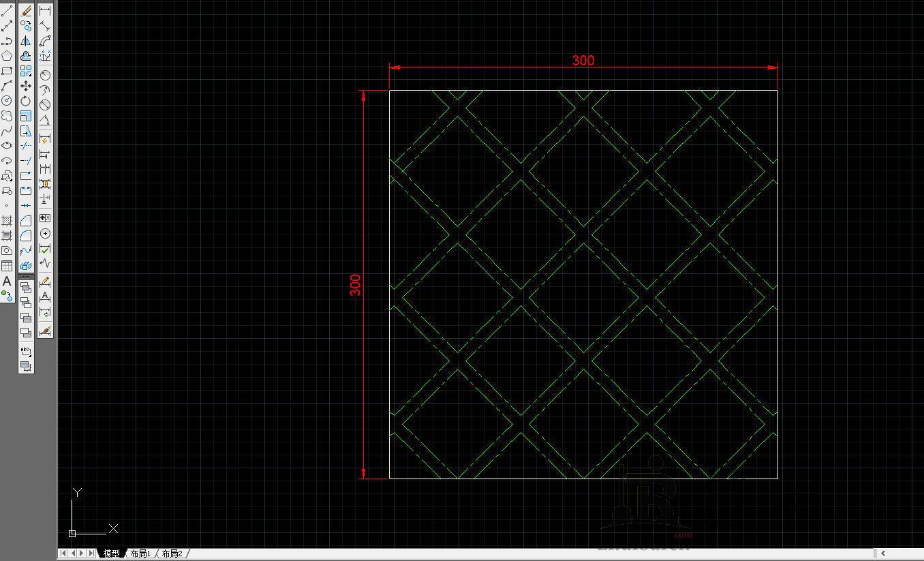924x561 pixels.
Task: Select the Extend tool
Action: (x=26, y=161)
